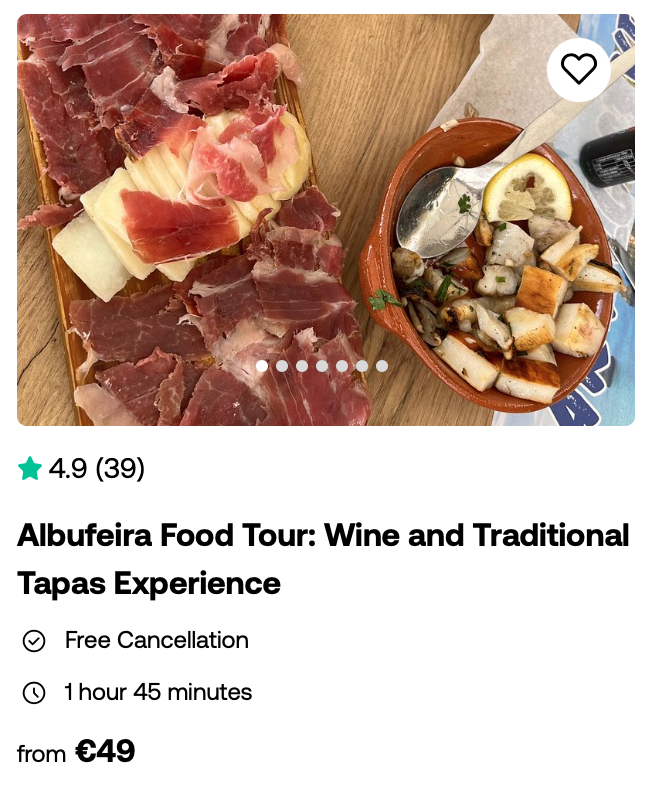
Task: Click the 1 hour 45 minutes duration
Action: tap(158, 692)
